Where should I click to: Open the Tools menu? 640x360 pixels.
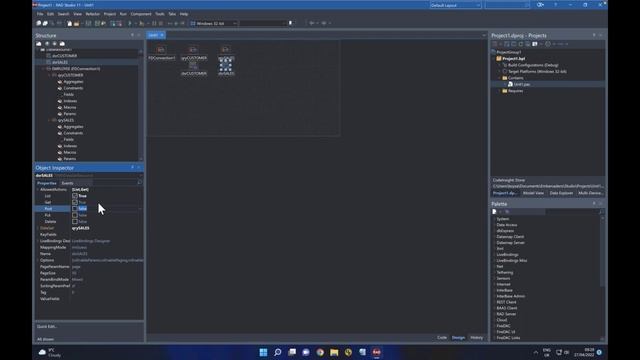click(160, 14)
